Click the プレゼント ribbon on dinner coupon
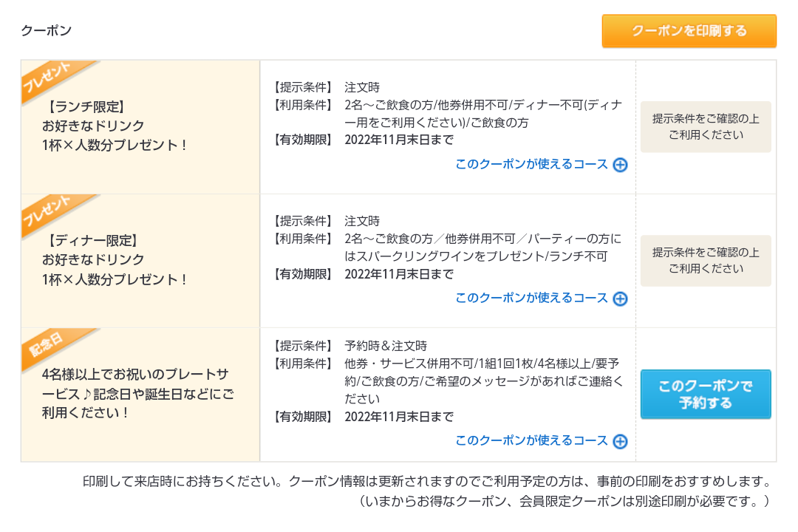Image resolution: width=798 pixels, height=532 pixels. (x=49, y=212)
